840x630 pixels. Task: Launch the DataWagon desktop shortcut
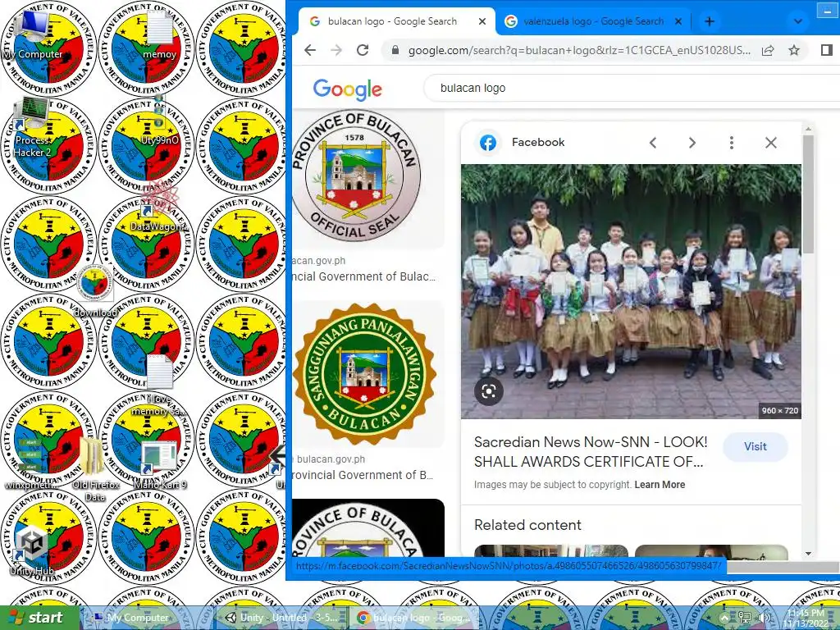tap(159, 207)
